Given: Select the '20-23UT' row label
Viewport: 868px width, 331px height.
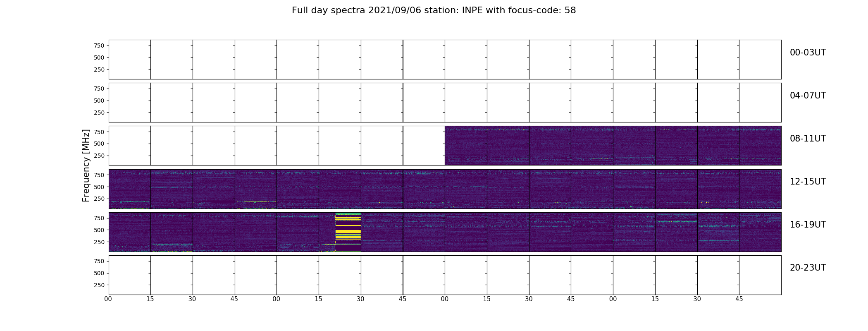Looking at the screenshot, I should 808,268.
